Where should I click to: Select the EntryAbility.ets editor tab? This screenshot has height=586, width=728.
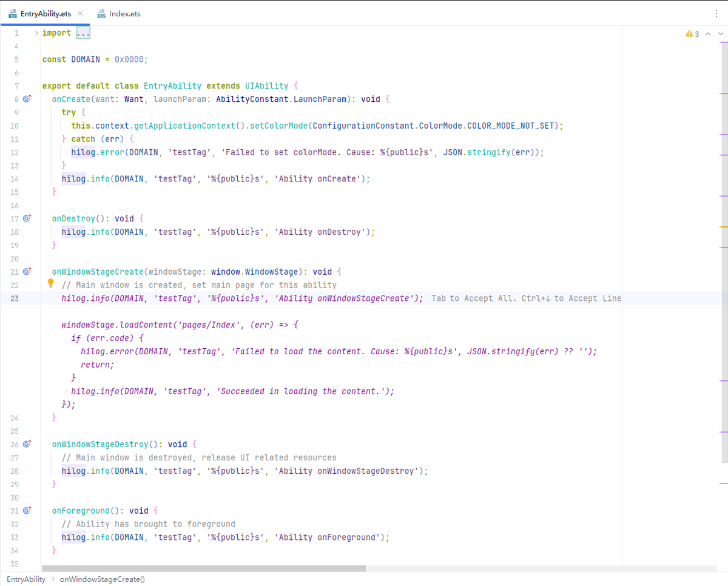[45, 13]
